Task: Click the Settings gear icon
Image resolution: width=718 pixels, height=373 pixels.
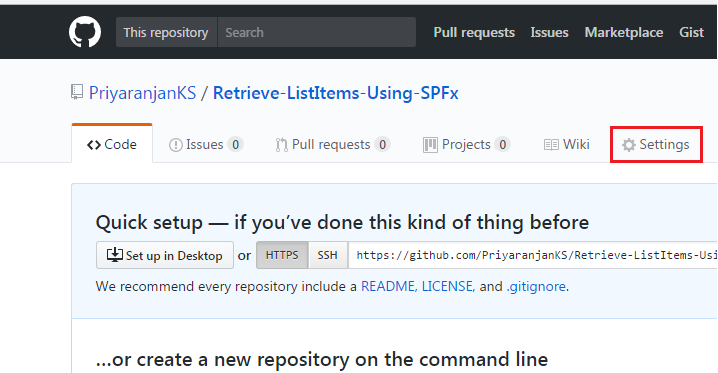Action: coord(629,145)
